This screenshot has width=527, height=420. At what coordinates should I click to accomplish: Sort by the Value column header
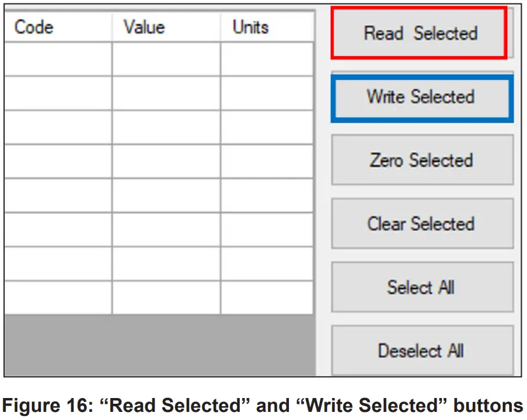point(166,27)
